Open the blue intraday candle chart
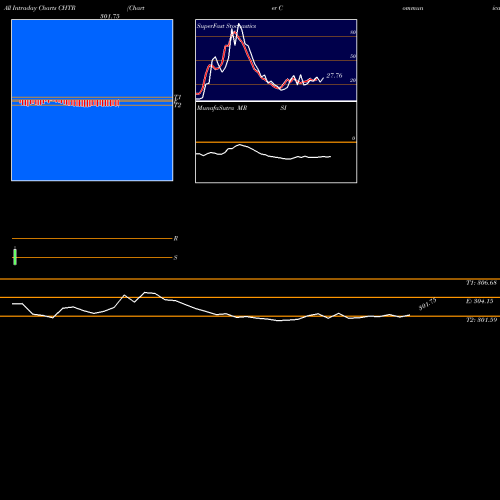Image resolution: width=500 pixels, height=500 pixels. point(92,100)
